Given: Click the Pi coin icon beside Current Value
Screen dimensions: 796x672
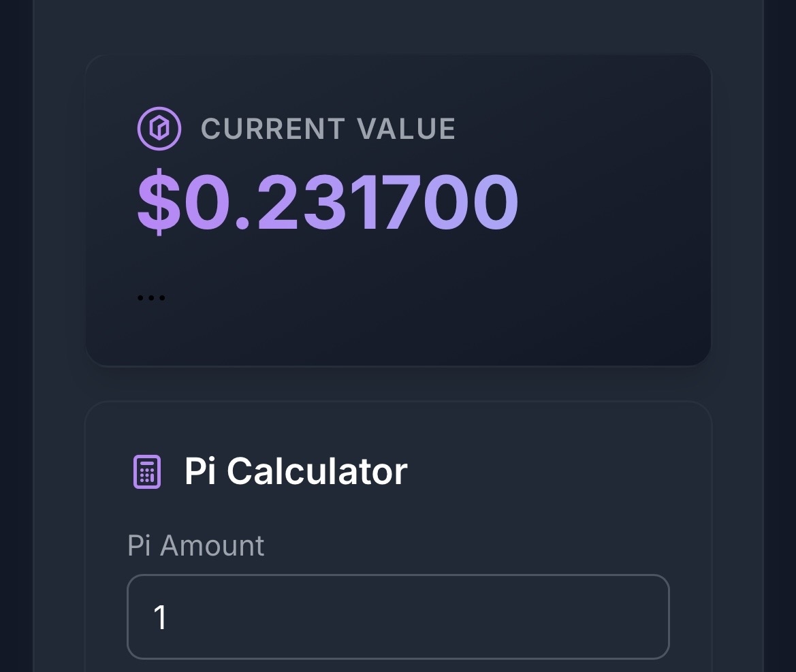Looking at the screenshot, I should point(159,128).
